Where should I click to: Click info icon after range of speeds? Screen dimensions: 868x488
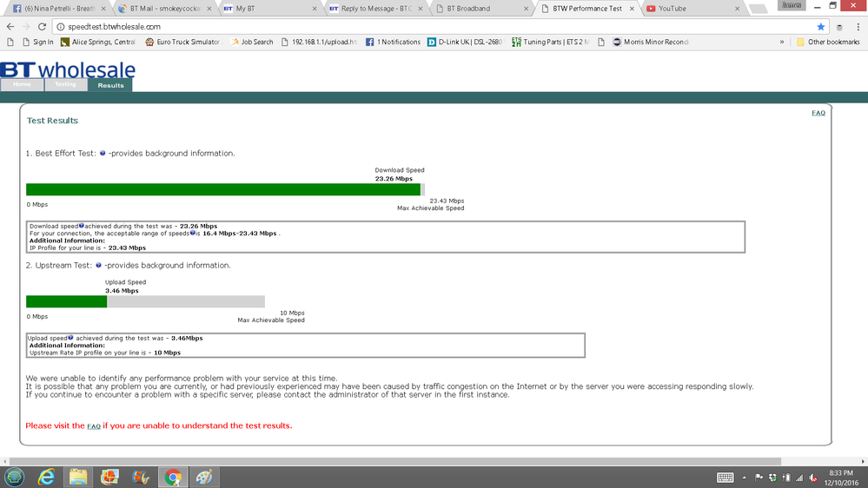pos(192,233)
